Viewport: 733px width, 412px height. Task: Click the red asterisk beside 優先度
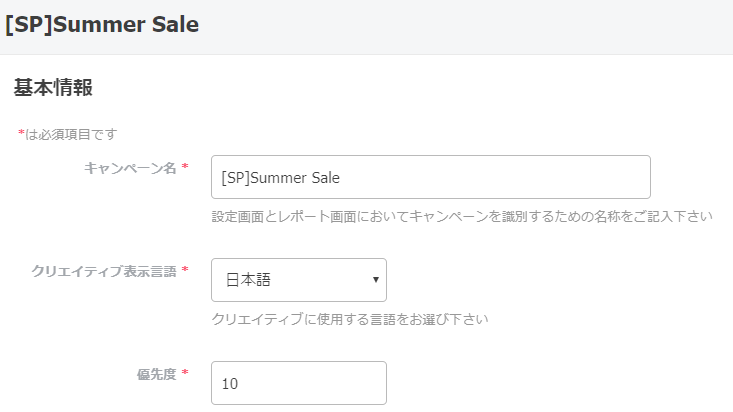(x=185, y=374)
